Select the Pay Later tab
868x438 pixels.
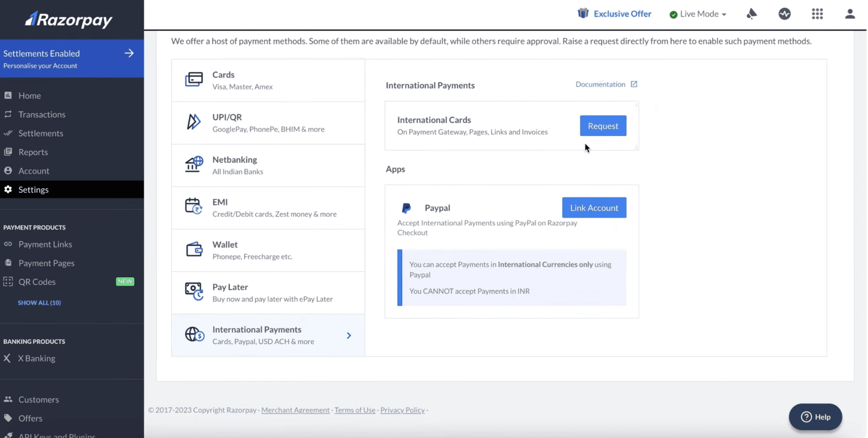tap(268, 293)
